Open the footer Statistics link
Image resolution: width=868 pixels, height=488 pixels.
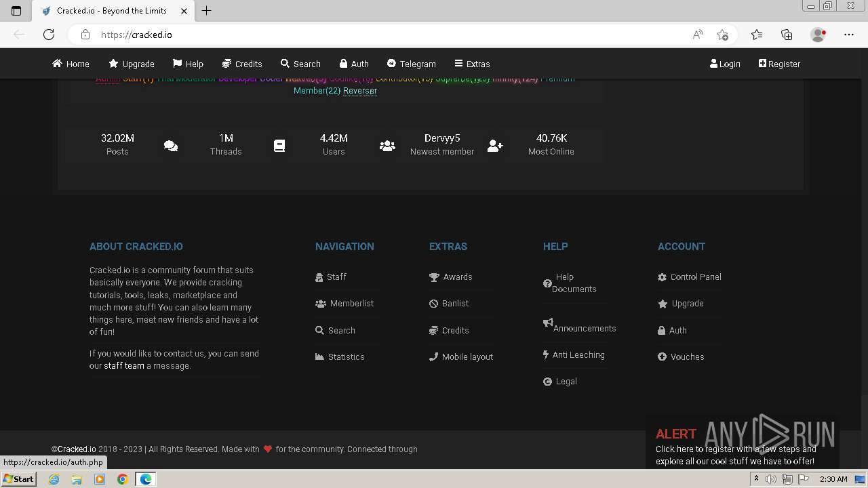tap(340, 357)
